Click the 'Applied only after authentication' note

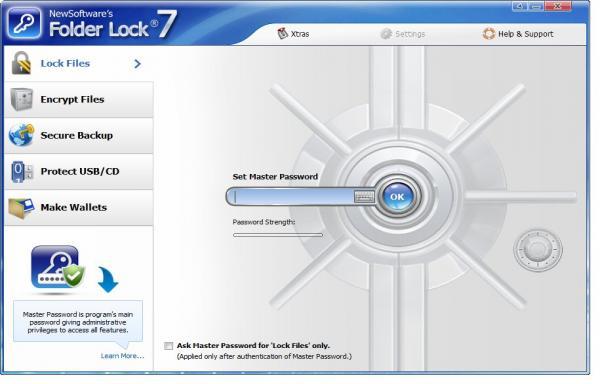pos(264,356)
